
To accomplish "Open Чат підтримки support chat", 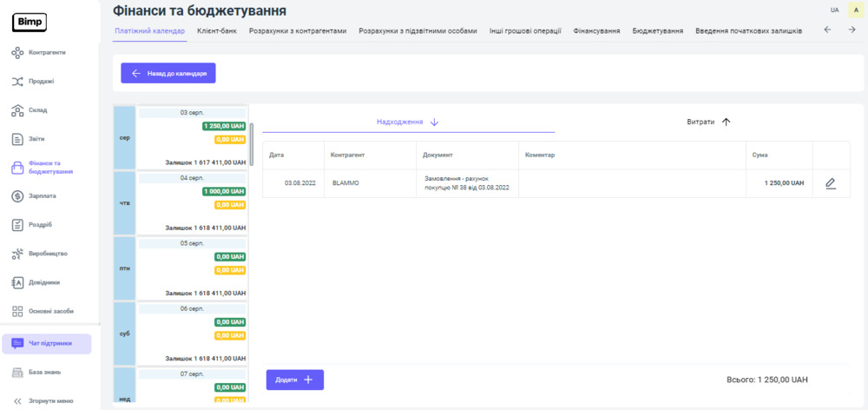I will [47, 344].
